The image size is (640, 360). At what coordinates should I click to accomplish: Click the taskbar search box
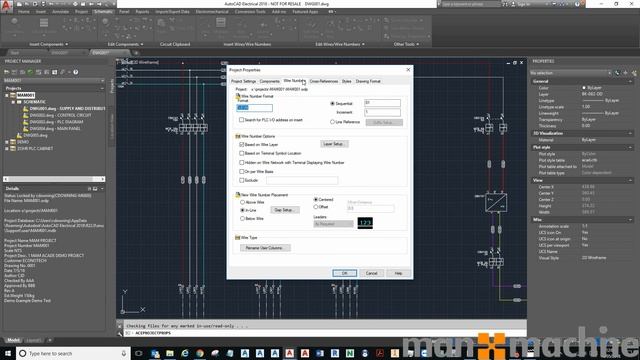(x=72, y=353)
